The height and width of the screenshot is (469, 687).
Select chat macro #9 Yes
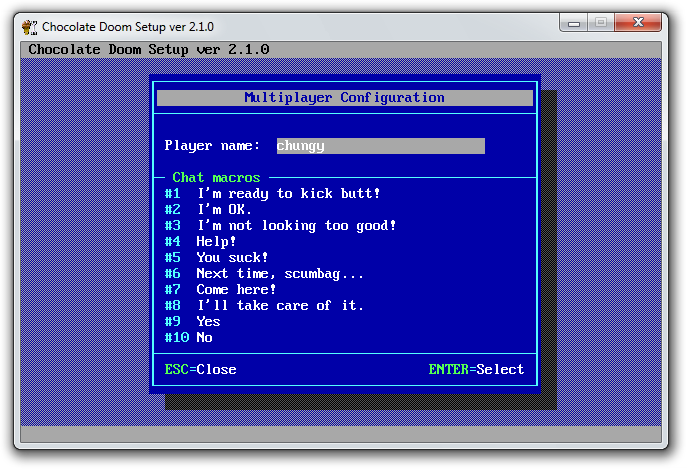[x=208, y=322]
